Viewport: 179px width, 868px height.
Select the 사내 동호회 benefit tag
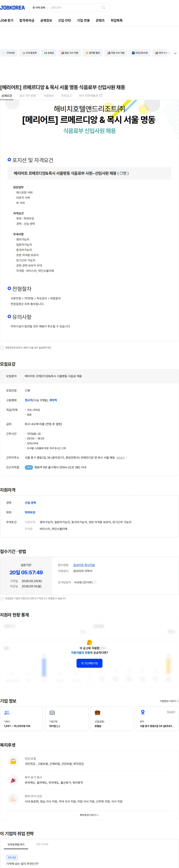tap(29, 53)
